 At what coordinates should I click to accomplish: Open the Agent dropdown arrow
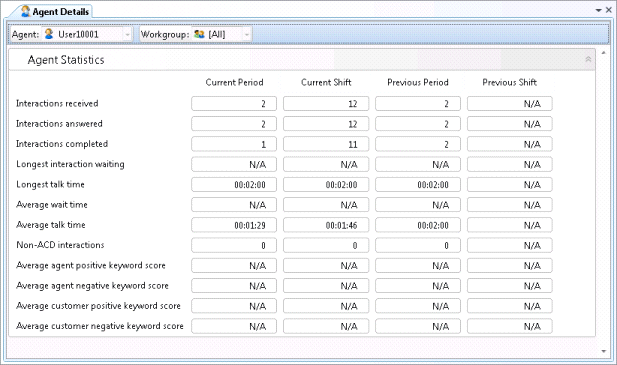tap(127, 35)
